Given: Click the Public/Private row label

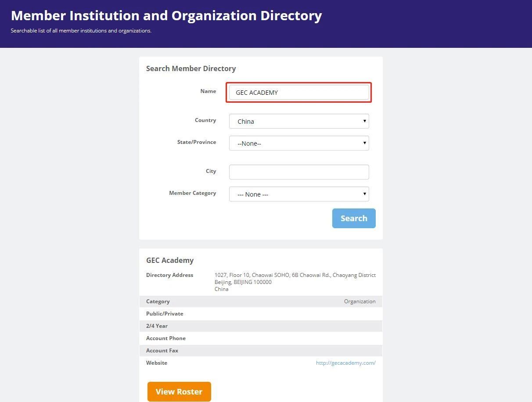Looking at the screenshot, I should click(x=165, y=314).
